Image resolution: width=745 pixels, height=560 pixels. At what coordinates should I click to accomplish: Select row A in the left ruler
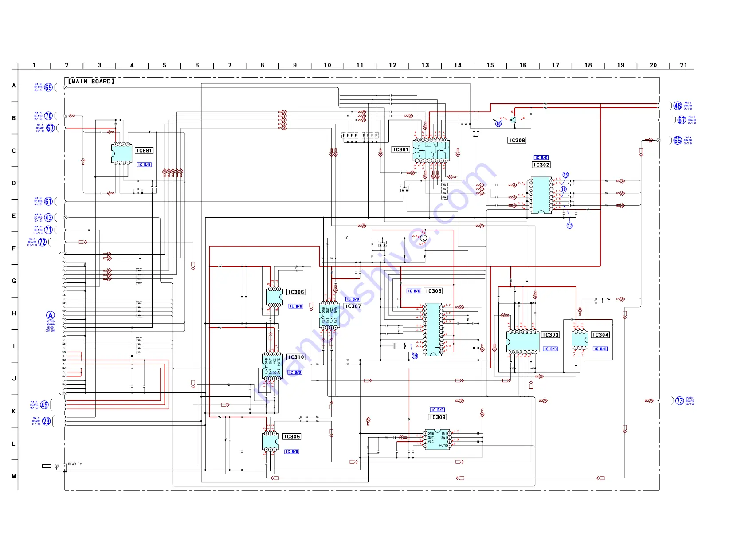point(14,86)
